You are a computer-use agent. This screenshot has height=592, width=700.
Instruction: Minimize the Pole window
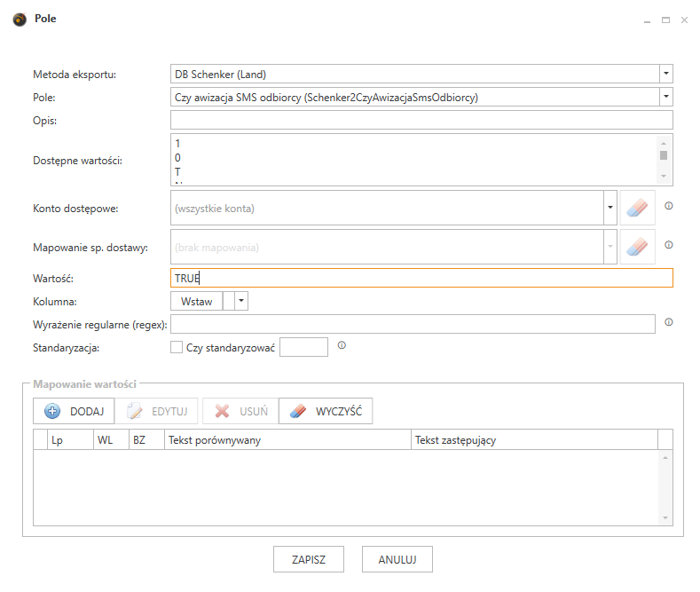tap(647, 20)
